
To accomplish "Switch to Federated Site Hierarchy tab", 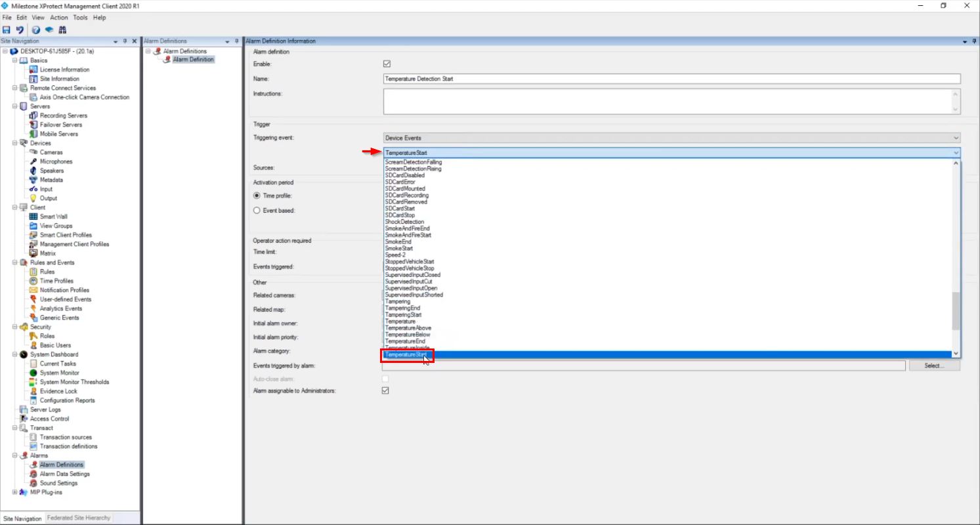I will coord(79,518).
